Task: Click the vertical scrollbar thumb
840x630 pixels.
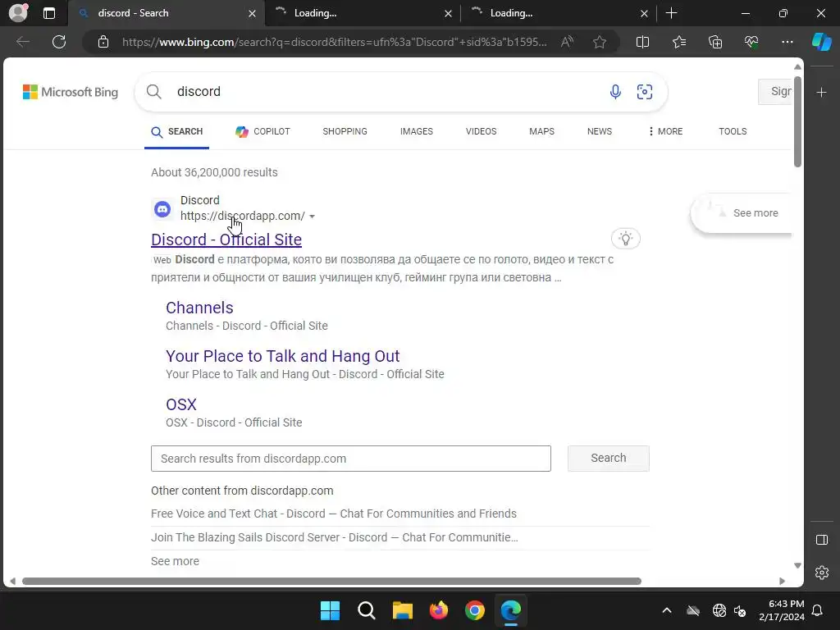Action: click(797, 121)
